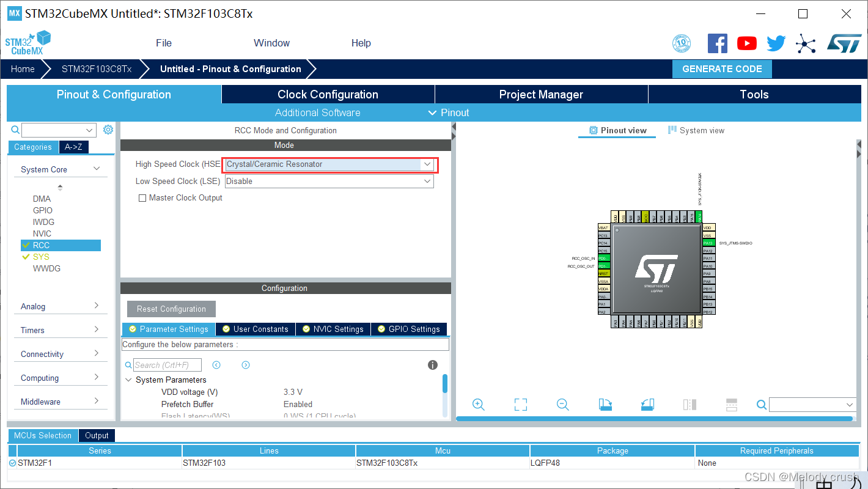Toggle the Master Clock Output checkbox

[142, 198]
